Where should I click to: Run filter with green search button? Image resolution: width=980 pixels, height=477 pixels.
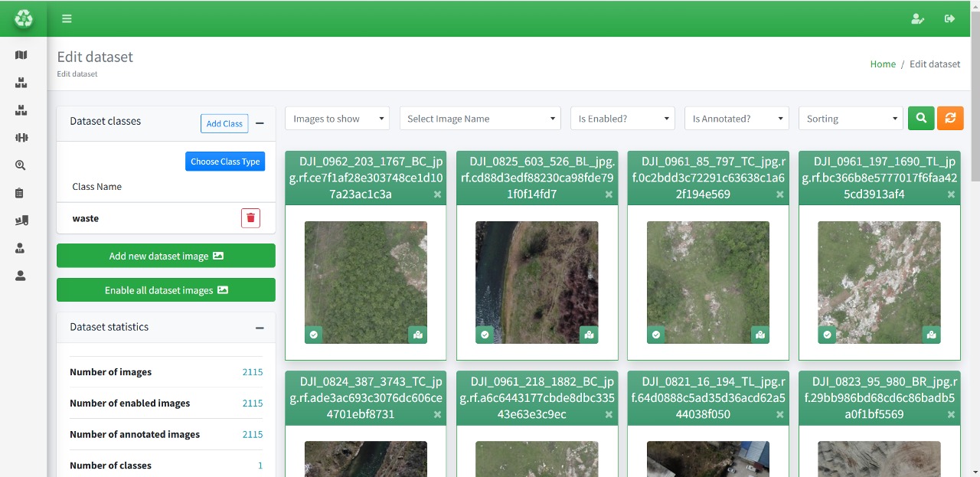pyautogui.click(x=921, y=118)
